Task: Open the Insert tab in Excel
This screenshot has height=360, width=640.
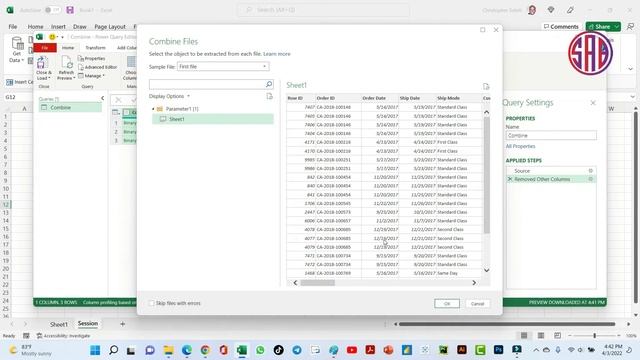Action: [58, 27]
